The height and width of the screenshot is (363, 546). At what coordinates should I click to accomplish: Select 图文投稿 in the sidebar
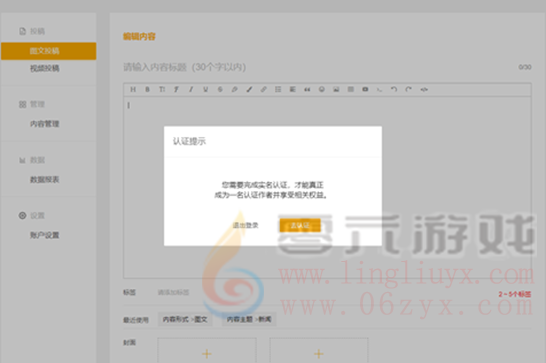(49, 51)
